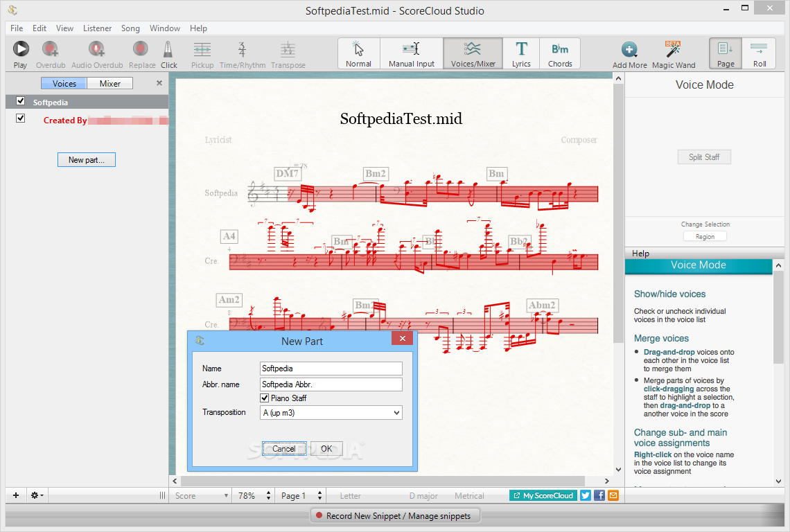
Task: Open the Transposition dropdown
Action: pos(331,413)
